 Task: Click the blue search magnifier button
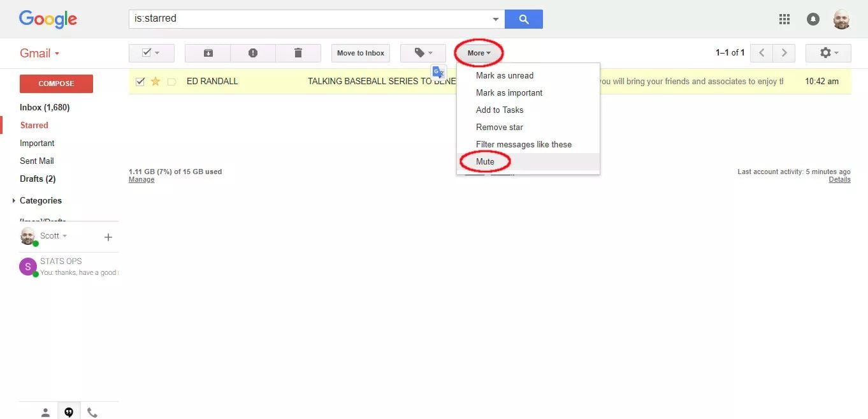pyautogui.click(x=523, y=19)
